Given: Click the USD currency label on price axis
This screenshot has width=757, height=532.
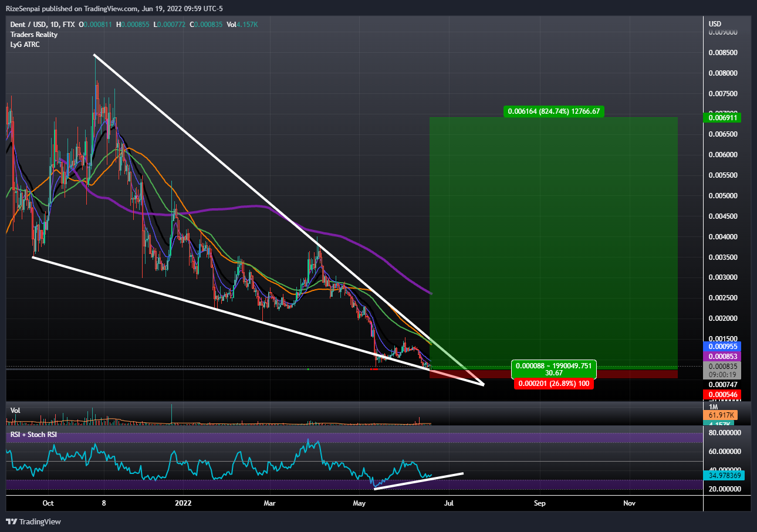Looking at the screenshot, I should click(x=715, y=24).
